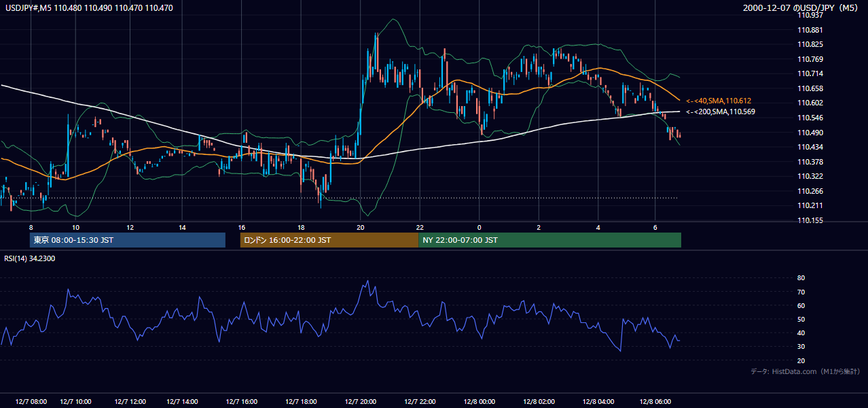868x408 pixels.
Task: Click the 12/7 14:00 time axis label
Action: (x=183, y=402)
